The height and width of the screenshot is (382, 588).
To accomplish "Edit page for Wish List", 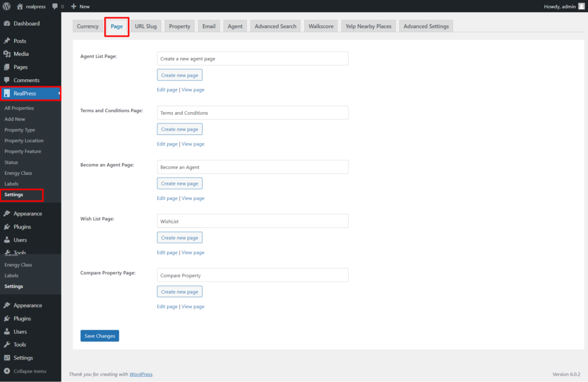I will 167,253.
